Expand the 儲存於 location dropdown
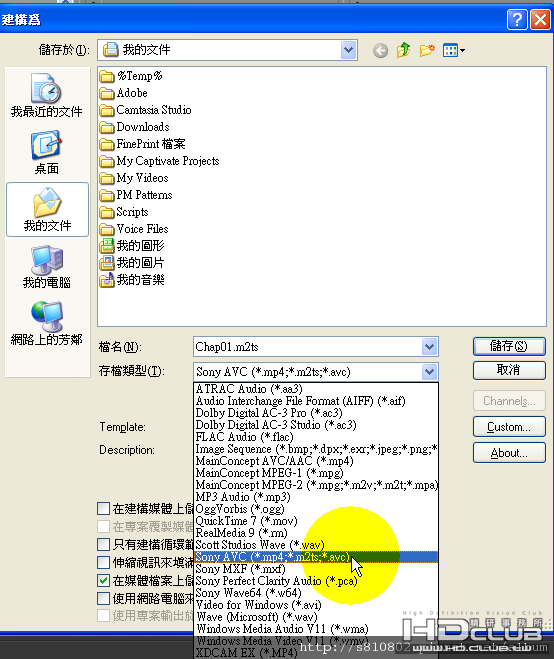 pos(348,50)
